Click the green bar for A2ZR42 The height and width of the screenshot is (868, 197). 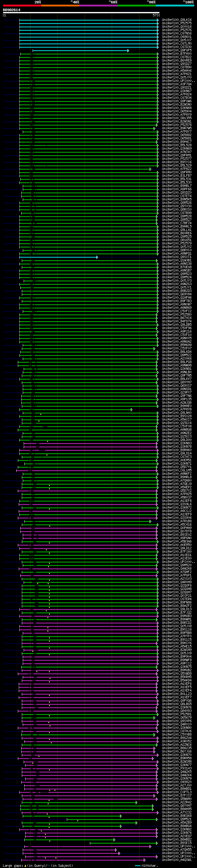[79, 802]
